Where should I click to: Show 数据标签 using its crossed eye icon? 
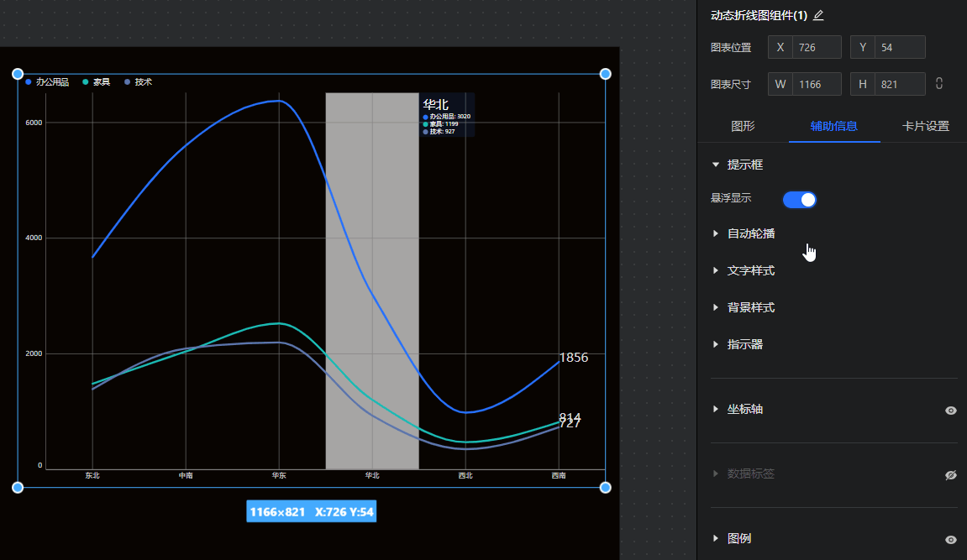click(x=950, y=475)
